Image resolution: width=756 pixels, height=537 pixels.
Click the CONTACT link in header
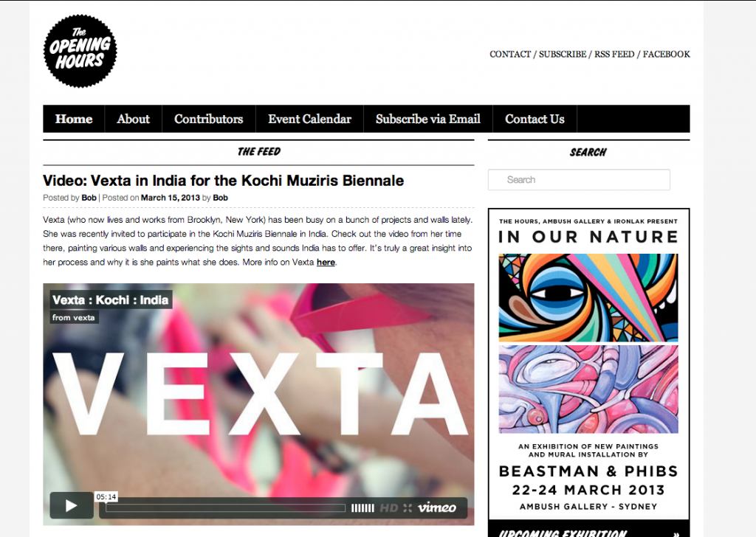click(510, 55)
